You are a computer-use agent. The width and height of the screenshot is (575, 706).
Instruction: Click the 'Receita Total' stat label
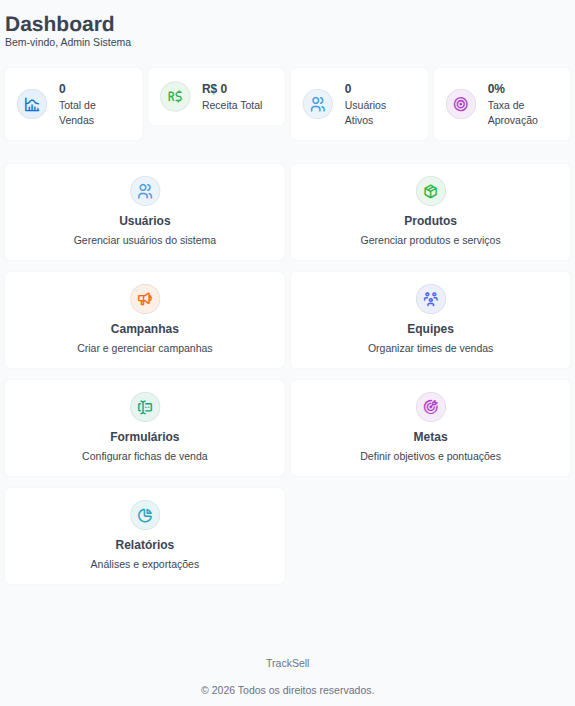(x=232, y=105)
